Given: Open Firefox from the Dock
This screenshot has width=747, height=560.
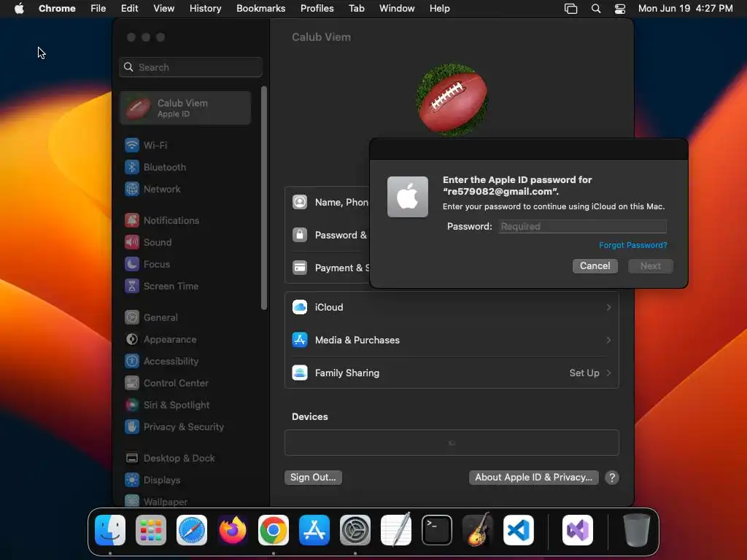Looking at the screenshot, I should (233, 530).
